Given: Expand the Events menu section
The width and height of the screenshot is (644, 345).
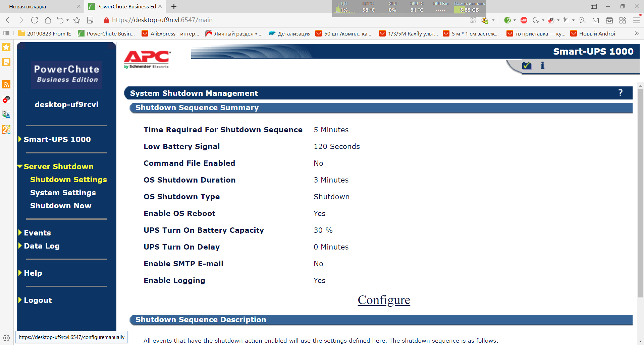Looking at the screenshot, I should (20, 232).
